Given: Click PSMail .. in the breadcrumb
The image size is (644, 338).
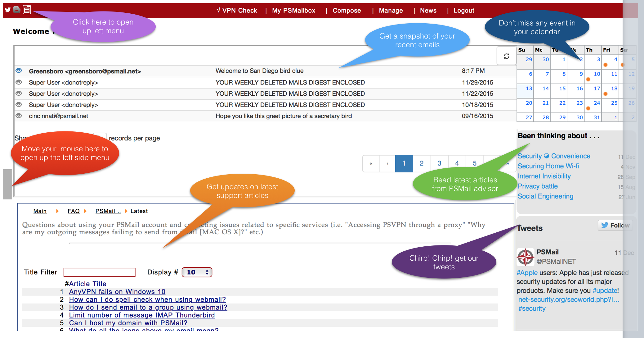Looking at the screenshot, I should [x=108, y=211].
